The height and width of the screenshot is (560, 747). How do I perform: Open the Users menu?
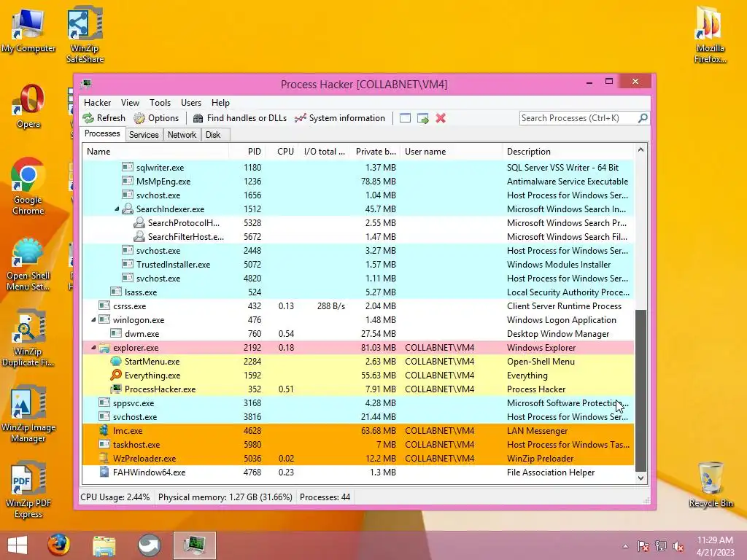click(191, 103)
